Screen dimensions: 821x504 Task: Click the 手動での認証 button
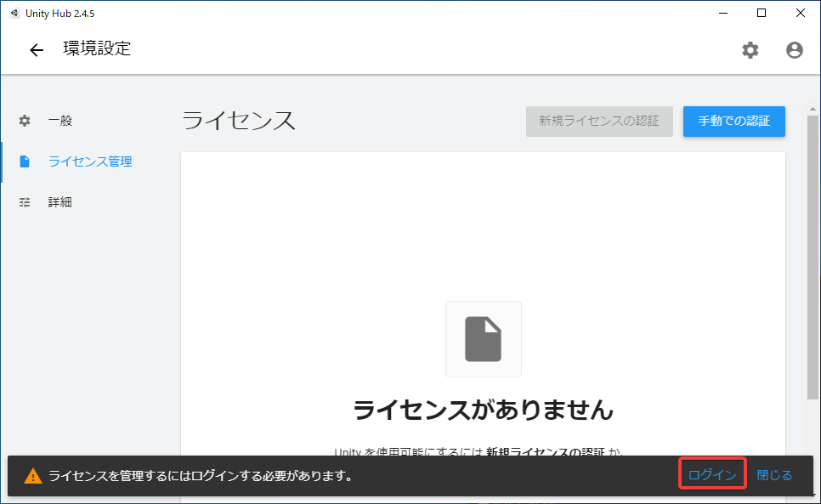pos(733,121)
